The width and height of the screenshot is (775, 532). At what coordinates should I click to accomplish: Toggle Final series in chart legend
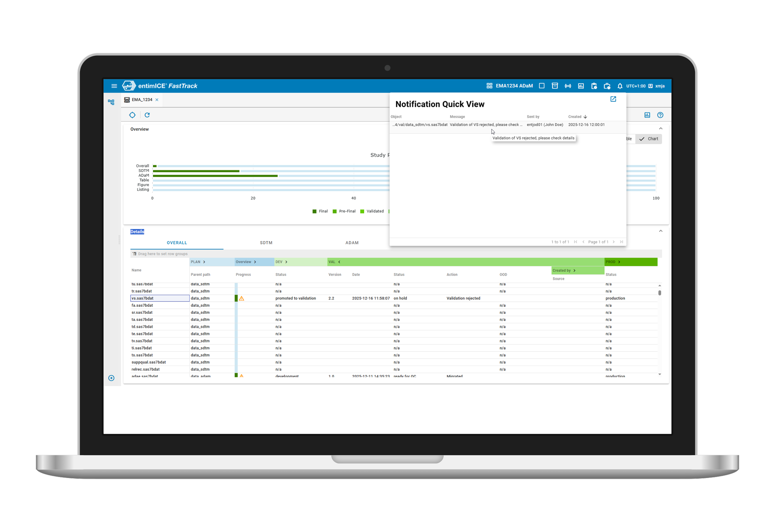pos(320,211)
